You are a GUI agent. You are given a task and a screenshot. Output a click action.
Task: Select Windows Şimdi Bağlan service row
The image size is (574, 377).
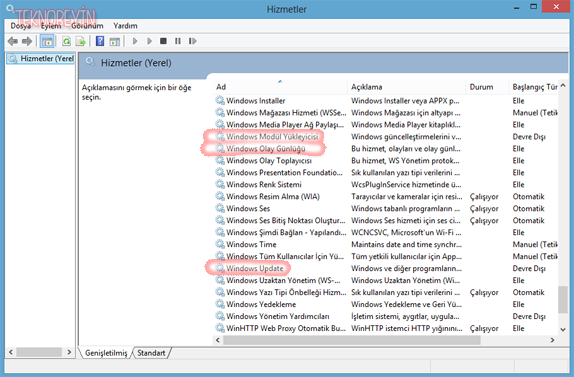click(286, 232)
